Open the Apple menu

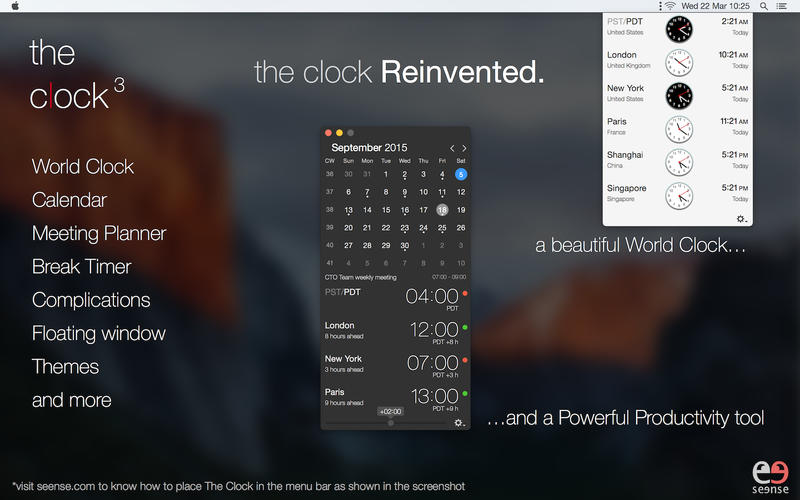point(14,6)
